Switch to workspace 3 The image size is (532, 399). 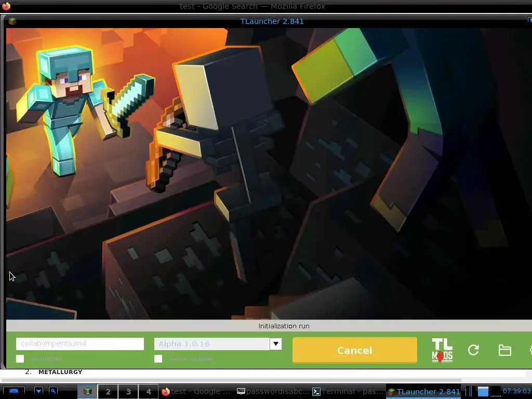[128, 392]
